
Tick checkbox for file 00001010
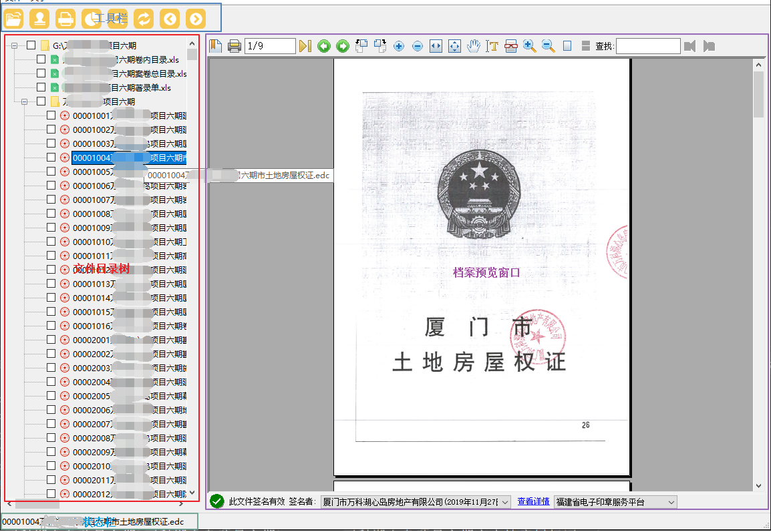tap(51, 241)
